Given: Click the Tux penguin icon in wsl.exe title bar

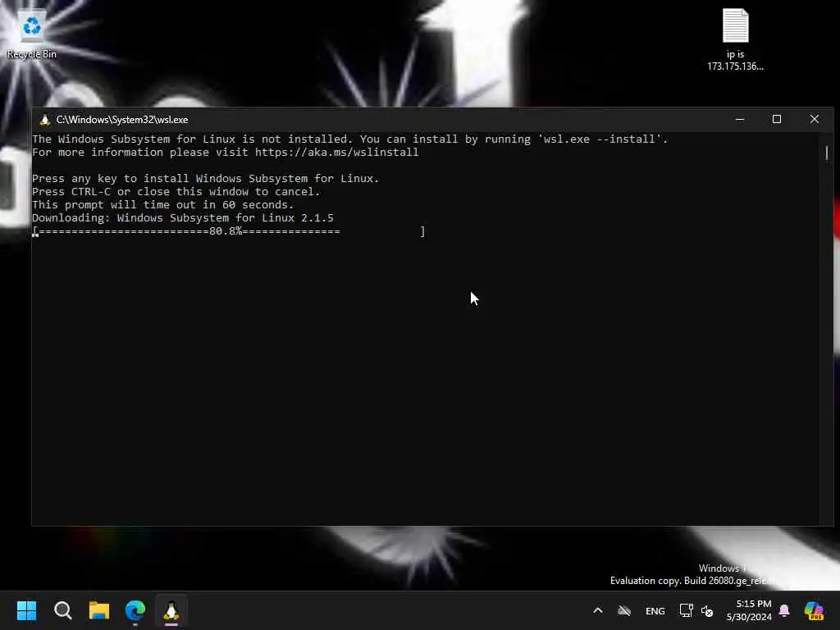Looking at the screenshot, I should click(x=45, y=120).
